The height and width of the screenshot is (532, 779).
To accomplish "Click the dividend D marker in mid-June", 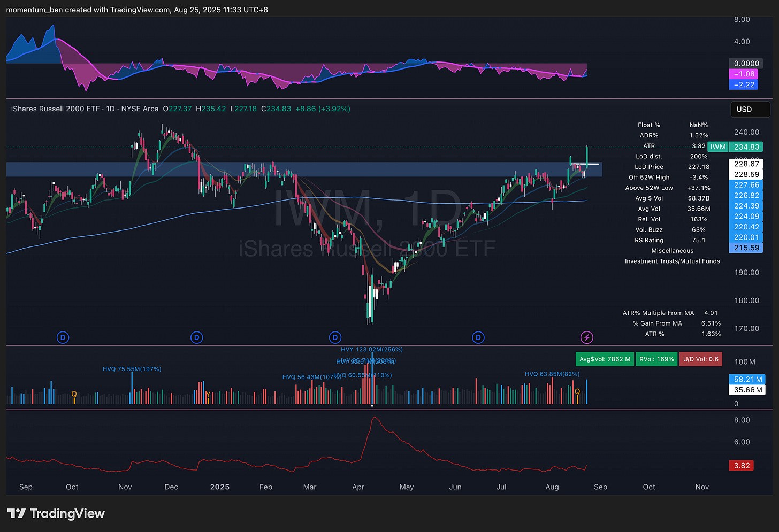I will coord(478,337).
